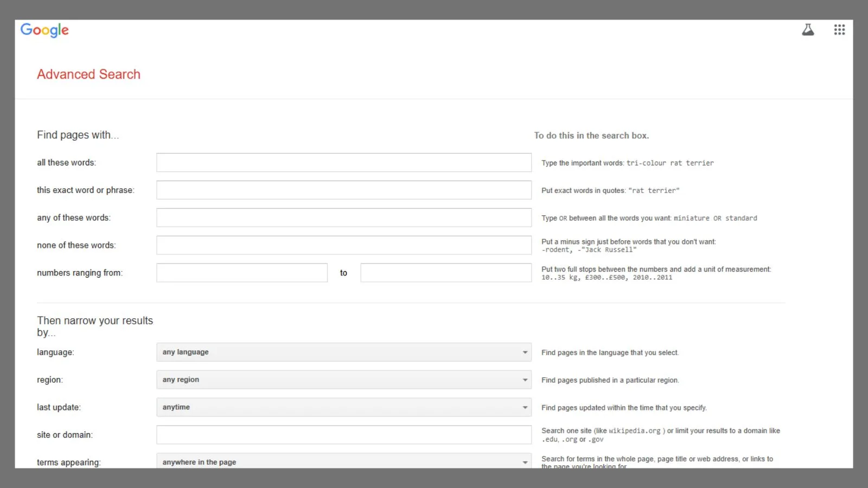Click the 'Search for terms in the whole page' hint
Image resolution: width=868 pixels, height=488 pixels.
point(658,462)
